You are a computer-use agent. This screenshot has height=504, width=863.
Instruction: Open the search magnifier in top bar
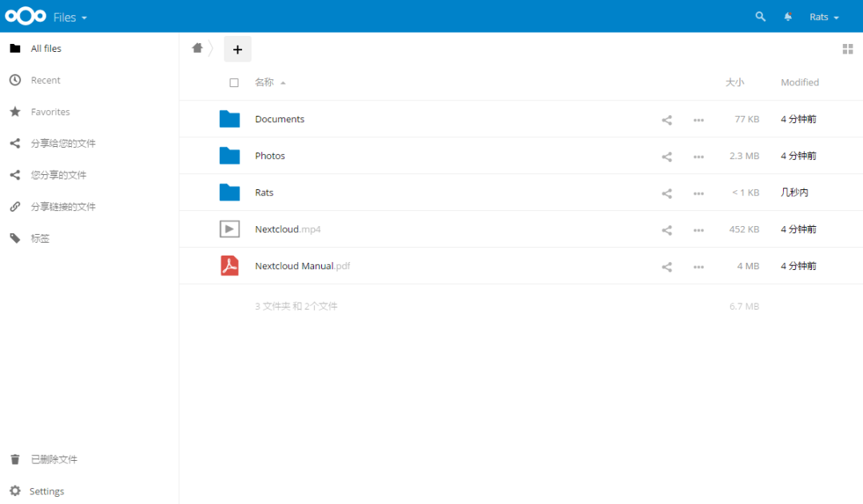pyautogui.click(x=760, y=16)
